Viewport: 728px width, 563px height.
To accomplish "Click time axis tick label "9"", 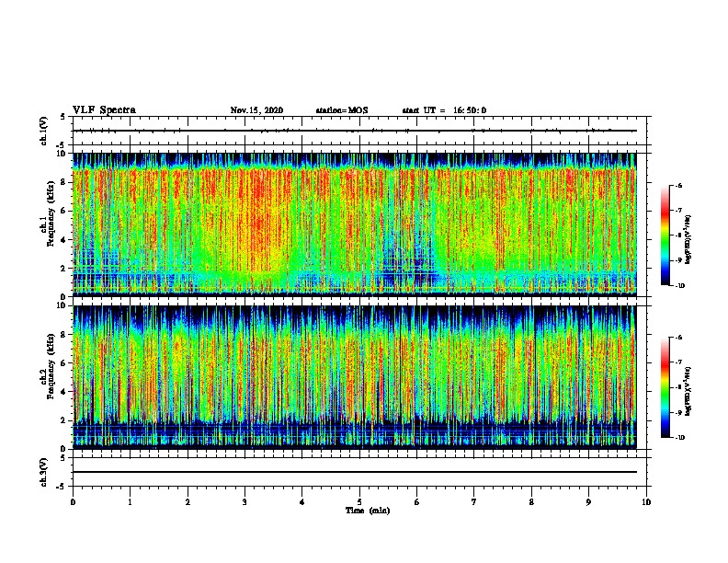I will [x=588, y=502].
